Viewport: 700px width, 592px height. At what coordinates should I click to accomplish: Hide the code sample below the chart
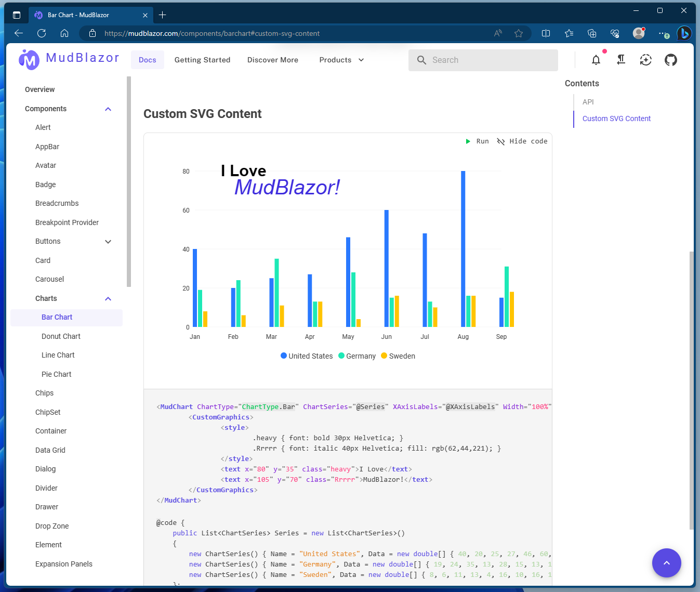(x=522, y=141)
